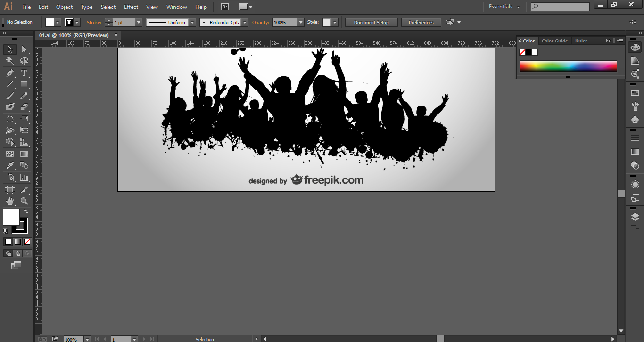The width and height of the screenshot is (644, 342).
Task: Open the Layers panel from the dock
Action: [x=635, y=217]
